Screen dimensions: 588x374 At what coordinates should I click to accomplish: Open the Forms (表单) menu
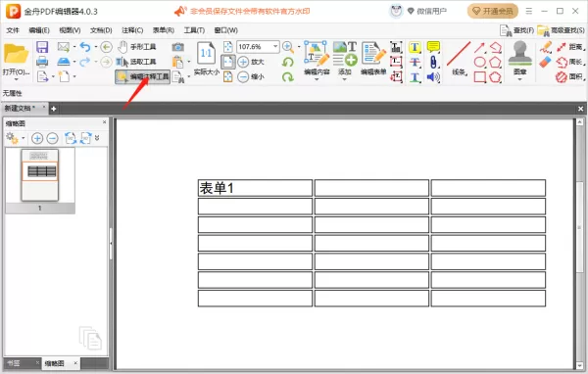tap(163, 30)
